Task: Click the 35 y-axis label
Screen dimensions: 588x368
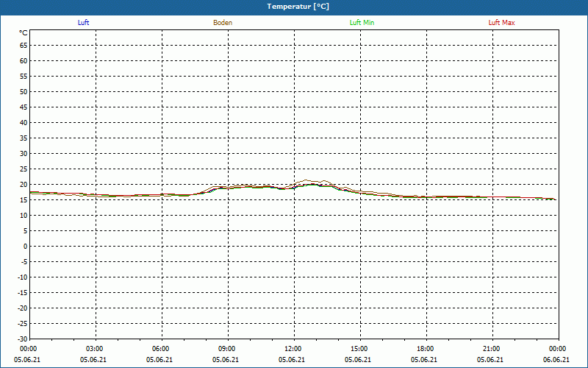Action: pyautogui.click(x=24, y=138)
